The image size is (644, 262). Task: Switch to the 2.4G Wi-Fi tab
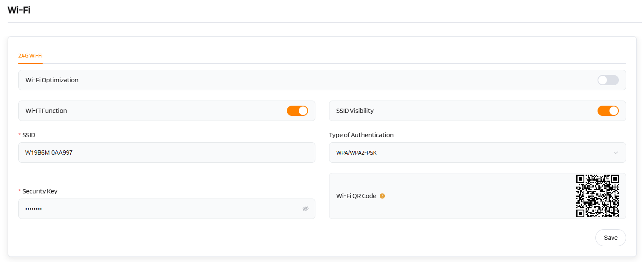tap(30, 56)
